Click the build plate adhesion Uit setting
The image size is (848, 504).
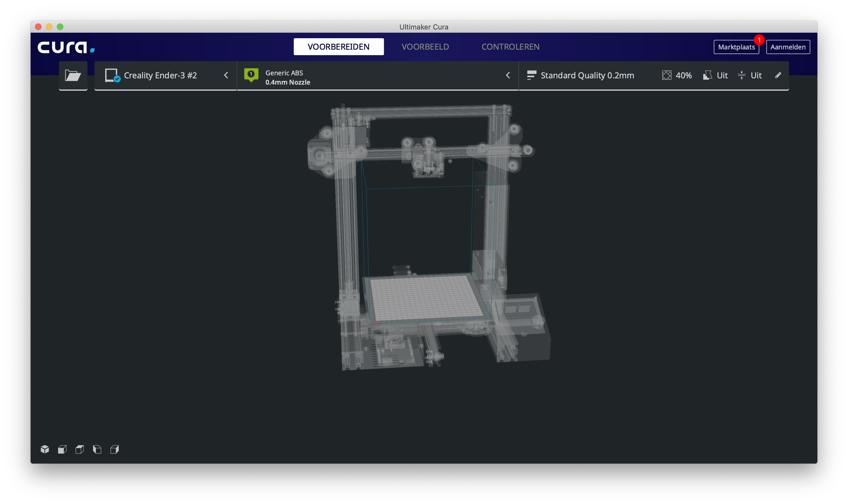click(x=750, y=75)
